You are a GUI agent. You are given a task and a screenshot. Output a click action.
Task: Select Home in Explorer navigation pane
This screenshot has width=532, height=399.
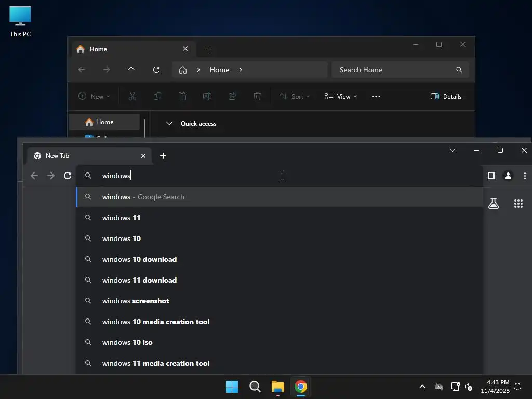[x=104, y=122]
